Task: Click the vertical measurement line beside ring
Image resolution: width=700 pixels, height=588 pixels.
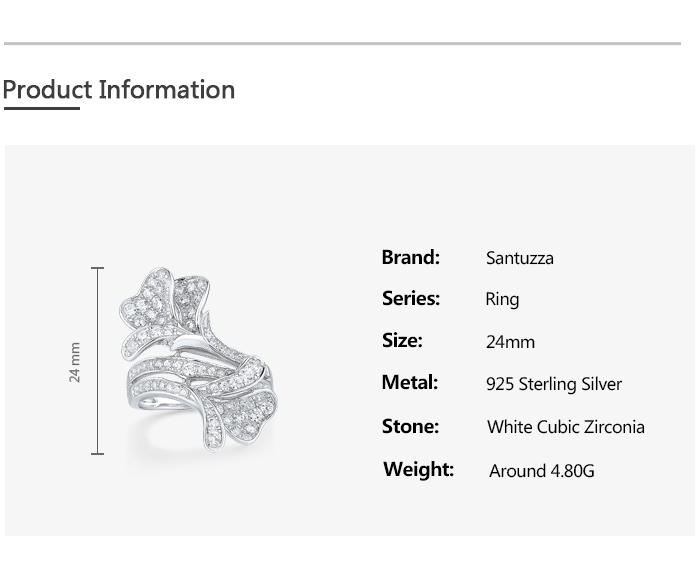Action: tap(98, 361)
